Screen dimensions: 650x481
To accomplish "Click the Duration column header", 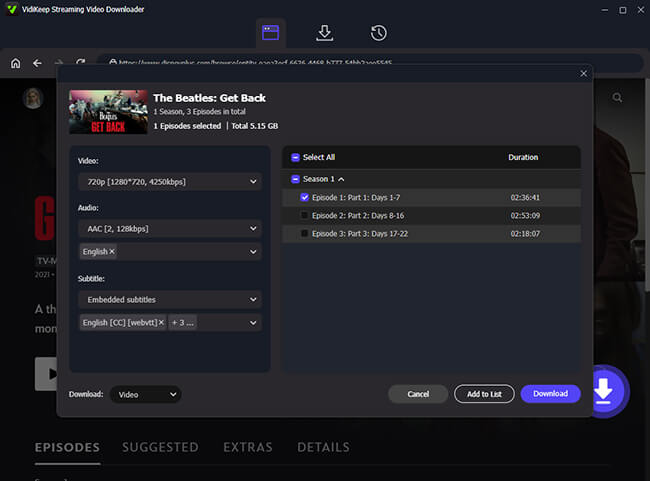I will pos(523,157).
